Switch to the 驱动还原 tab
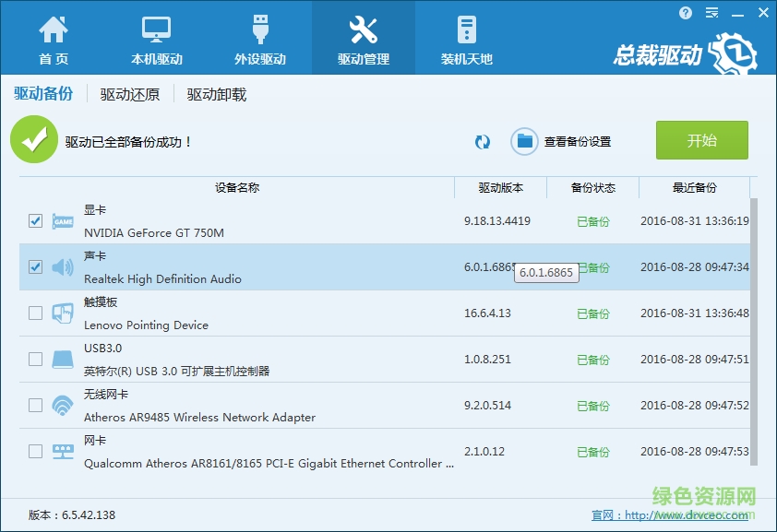The image size is (777, 532). point(130,94)
